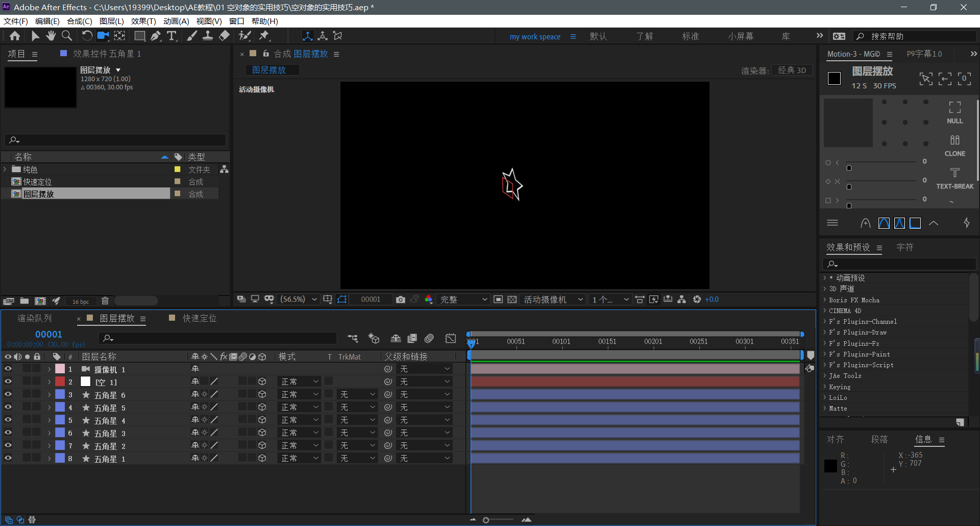
Task: Click the CLONE button in Motion-3
Action: click(x=954, y=146)
